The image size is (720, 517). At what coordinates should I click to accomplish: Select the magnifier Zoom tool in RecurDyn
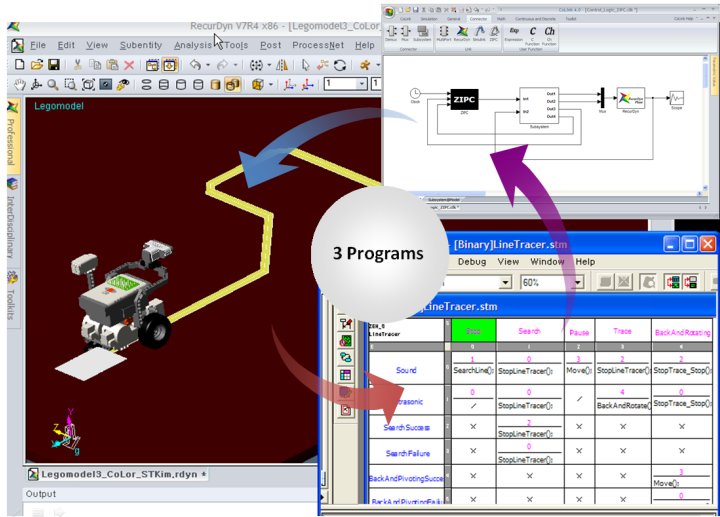click(53, 84)
